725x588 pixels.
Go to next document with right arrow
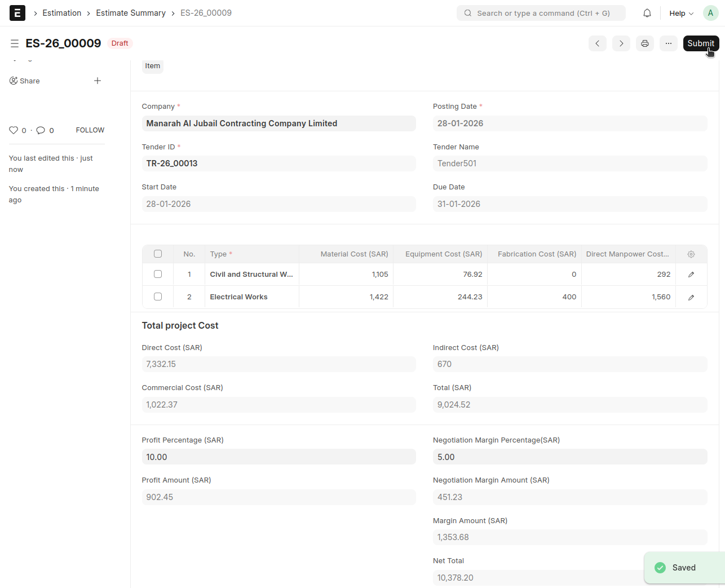(621, 43)
